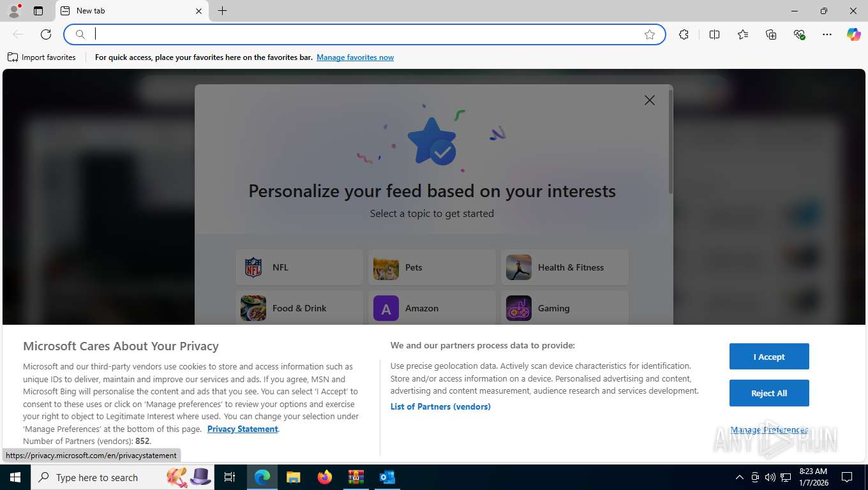Select the Gaming topic card
The image size is (868, 490).
[x=565, y=308]
